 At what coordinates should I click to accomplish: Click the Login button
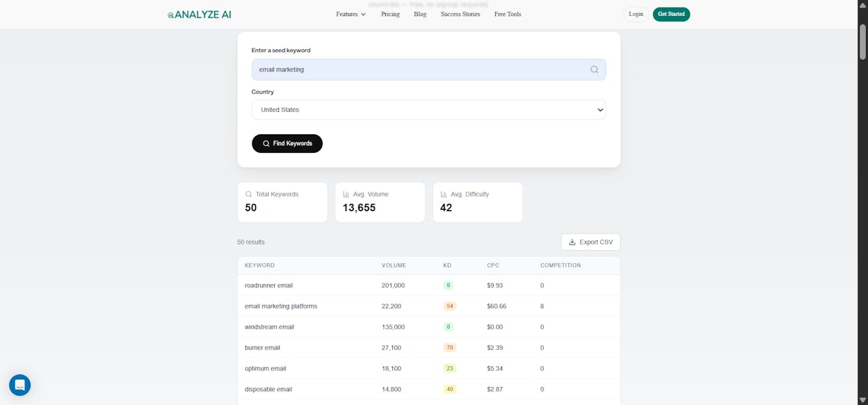(636, 14)
